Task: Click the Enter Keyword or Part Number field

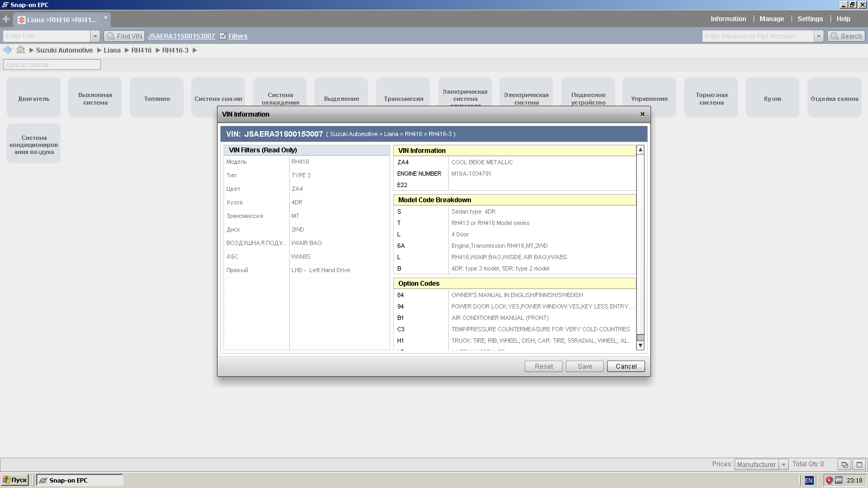Action: coord(758,36)
